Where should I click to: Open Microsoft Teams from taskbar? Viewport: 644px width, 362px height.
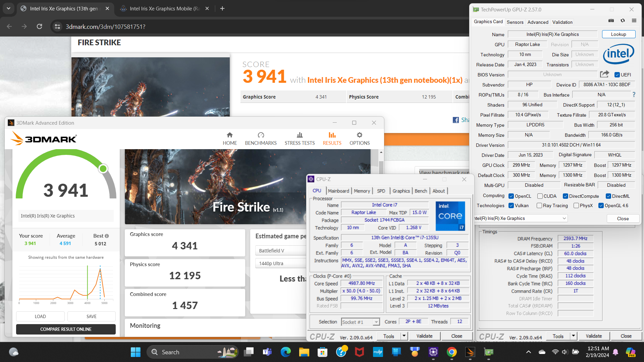[x=267, y=352]
